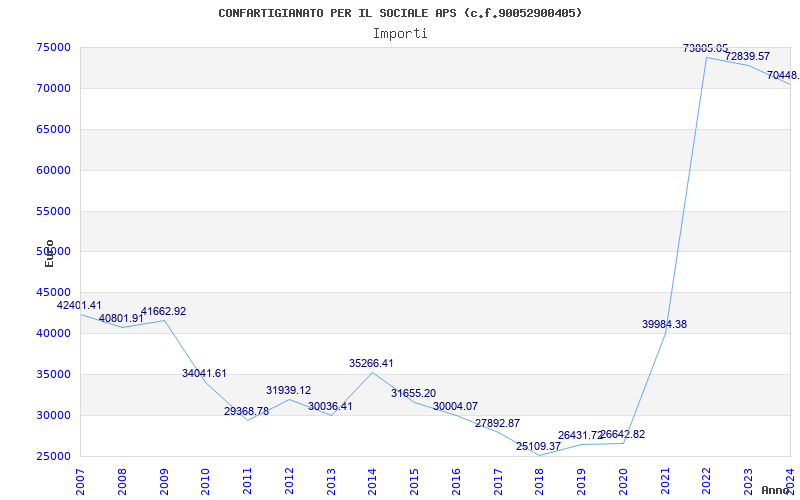Click y-axis tick 65000
The image size is (800, 500).
click(54, 129)
